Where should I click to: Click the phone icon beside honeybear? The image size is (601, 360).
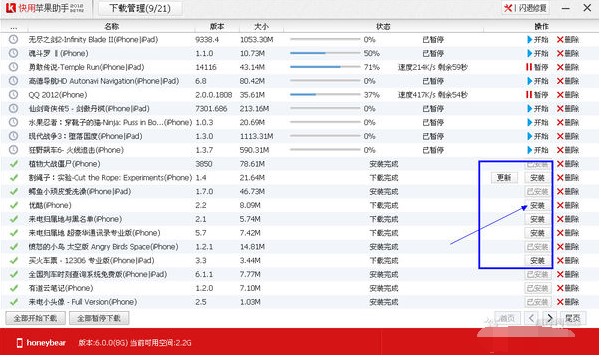20,343
